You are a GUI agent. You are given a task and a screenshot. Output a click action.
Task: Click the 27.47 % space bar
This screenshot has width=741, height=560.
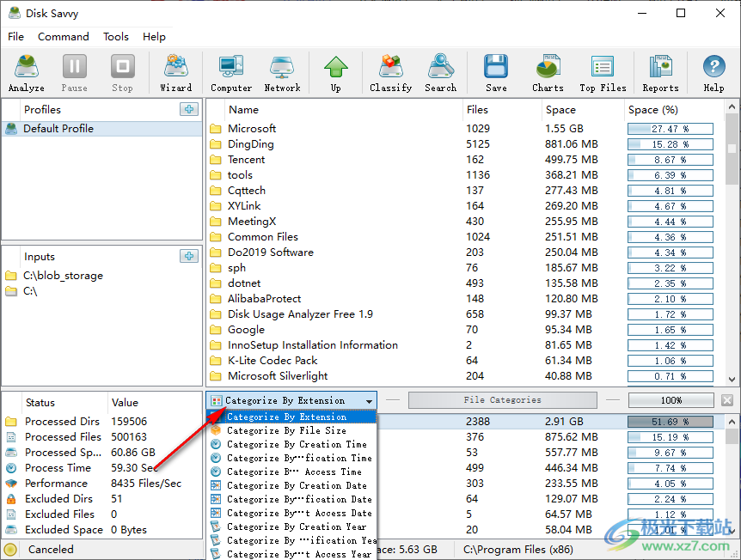point(671,129)
